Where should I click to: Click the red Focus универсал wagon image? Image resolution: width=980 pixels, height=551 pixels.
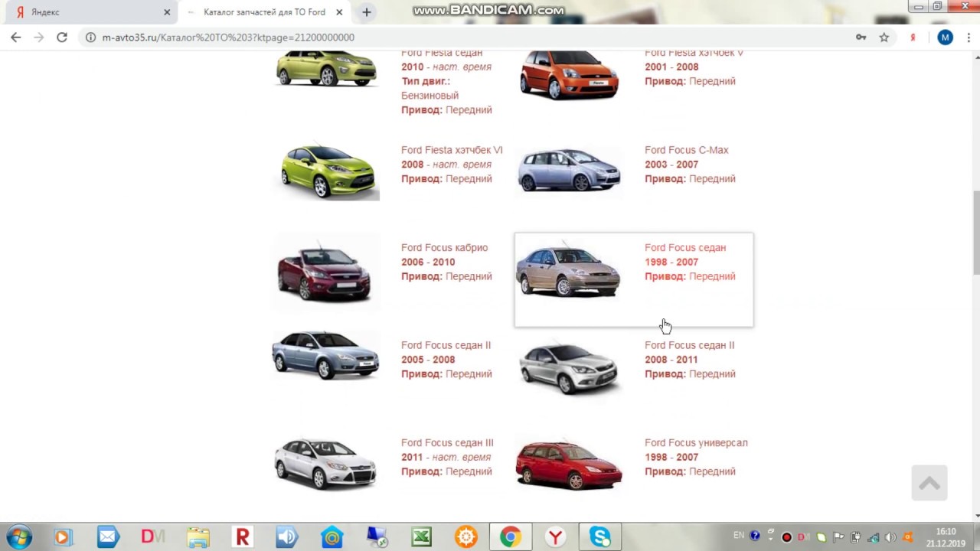tap(569, 465)
